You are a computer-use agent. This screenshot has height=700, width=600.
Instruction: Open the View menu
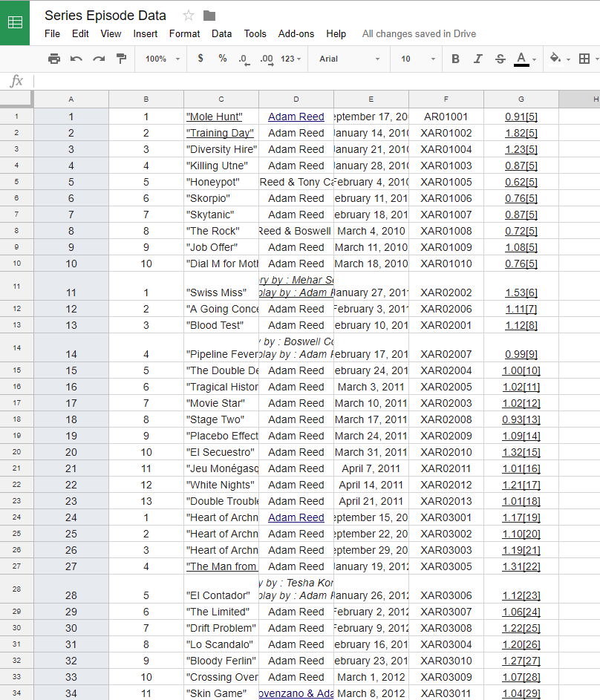(x=111, y=34)
